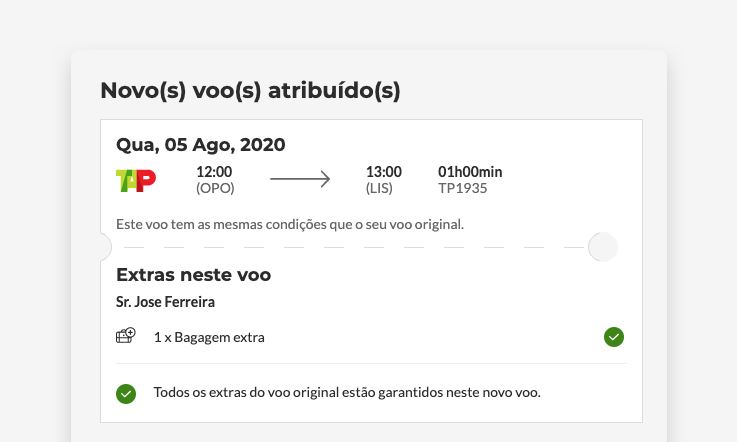Click the Todos os extras guaranteed message
This screenshot has width=737, height=442.
[x=347, y=392]
